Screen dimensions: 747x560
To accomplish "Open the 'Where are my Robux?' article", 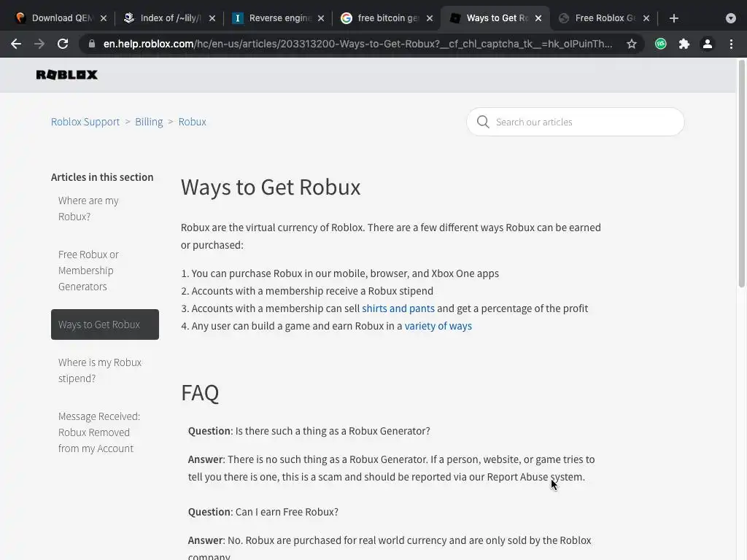I will coord(88,209).
